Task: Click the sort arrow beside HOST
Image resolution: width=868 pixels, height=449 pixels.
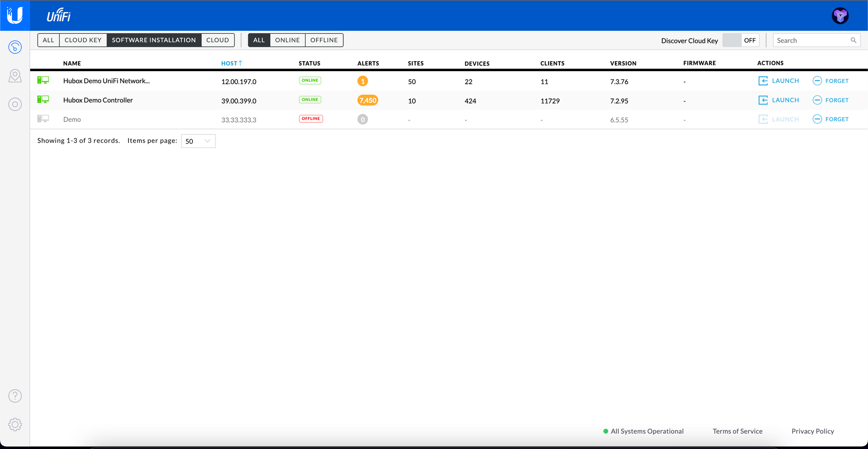Action: point(240,63)
